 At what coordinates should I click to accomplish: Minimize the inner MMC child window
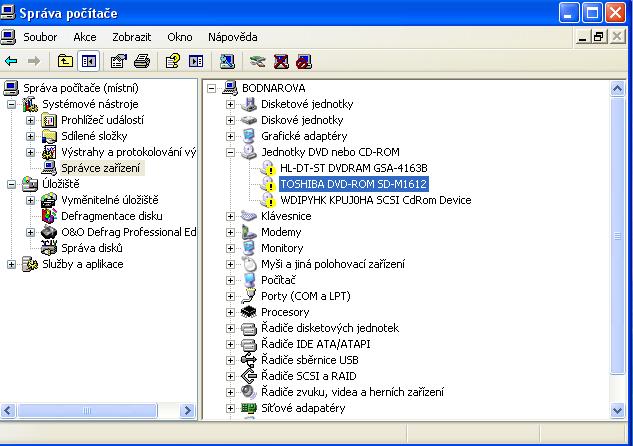(x=583, y=37)
